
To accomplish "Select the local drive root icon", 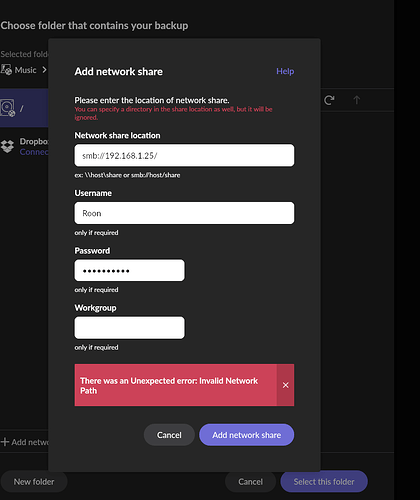I will pyautogui.click(x=8, y=108).
